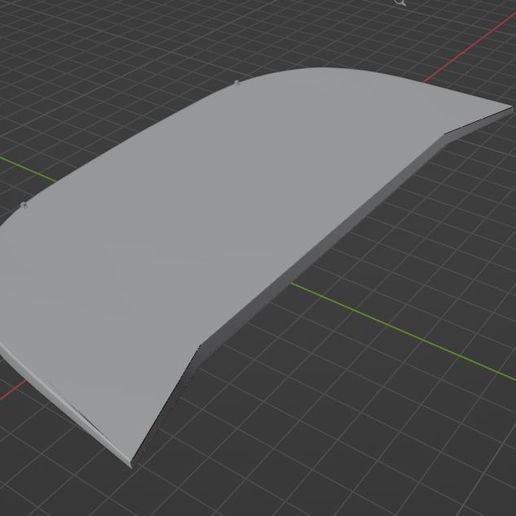Click the zoom magnifier icon at viewport top
516x516 pixels.
[x=400, y=2]
